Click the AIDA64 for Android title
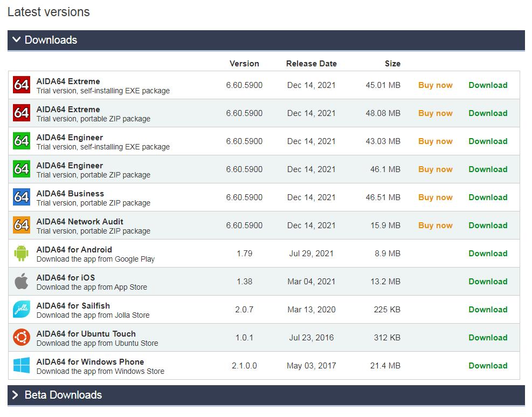The width and height of the screenshot is (532, 417). pyautogui.click(x=74, y=250)
